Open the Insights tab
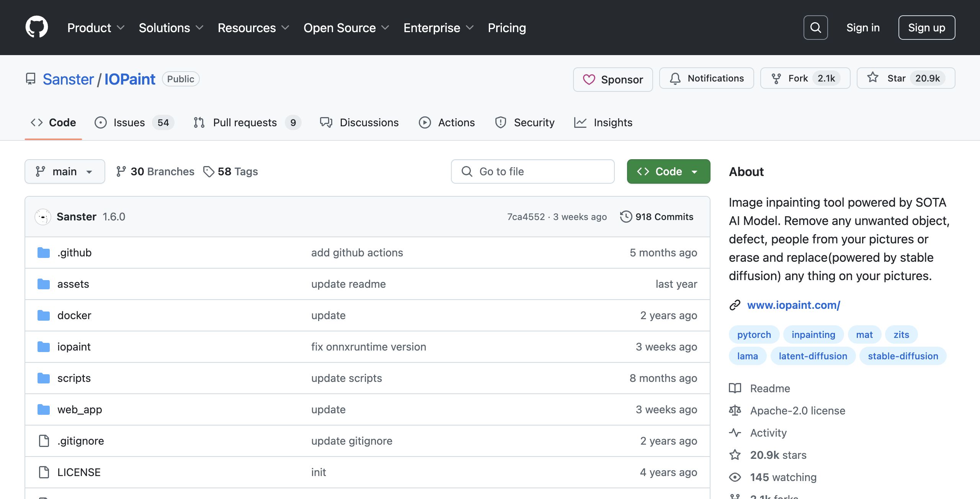Image resolution: width=980 pixels, height=499 pixels. point(603,122)
